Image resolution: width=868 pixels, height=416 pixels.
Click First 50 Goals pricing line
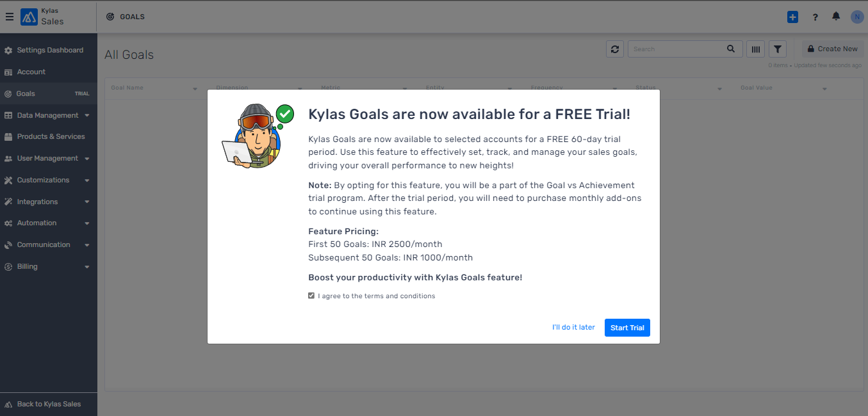(375, 244)
